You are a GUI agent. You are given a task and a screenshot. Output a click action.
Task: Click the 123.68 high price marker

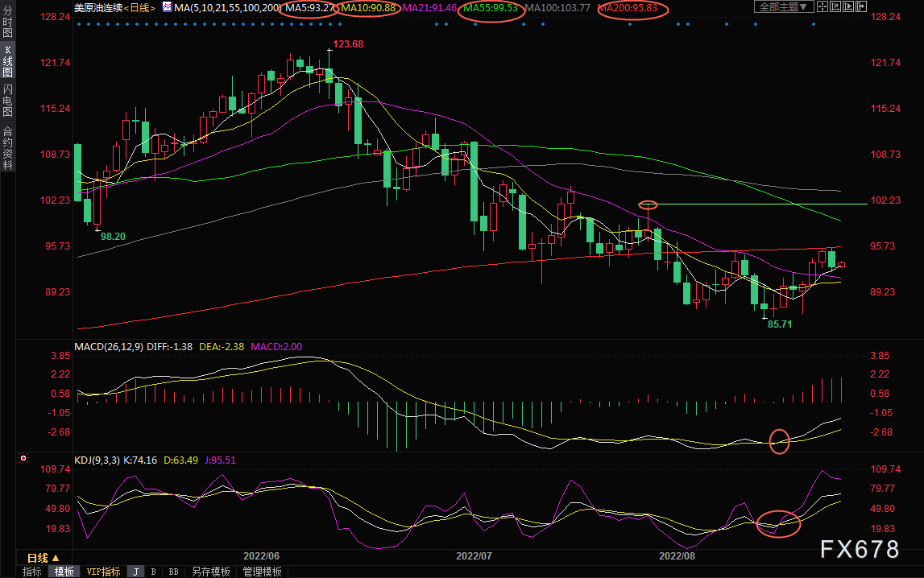[348, 44]
